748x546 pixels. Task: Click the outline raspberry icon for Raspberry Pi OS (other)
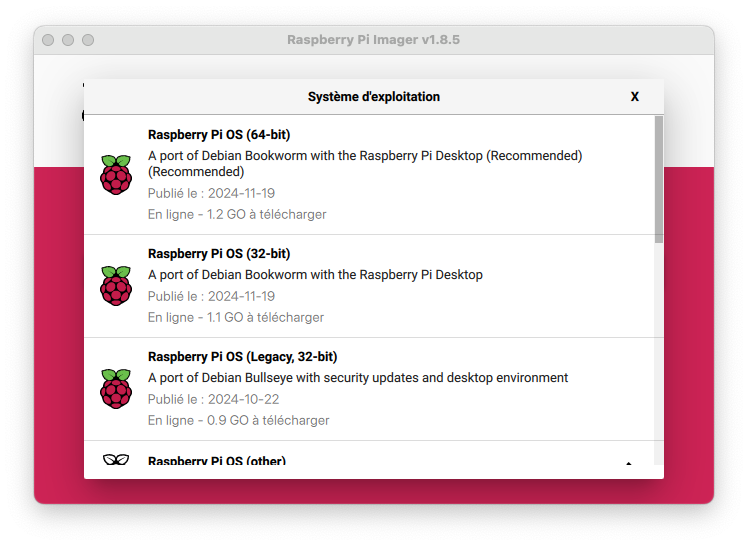116,460
